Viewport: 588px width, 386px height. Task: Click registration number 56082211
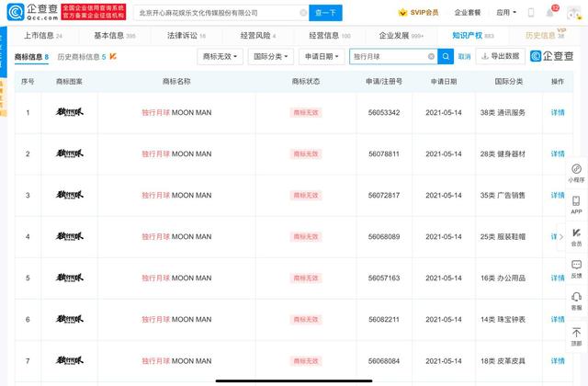coord(384,319)
